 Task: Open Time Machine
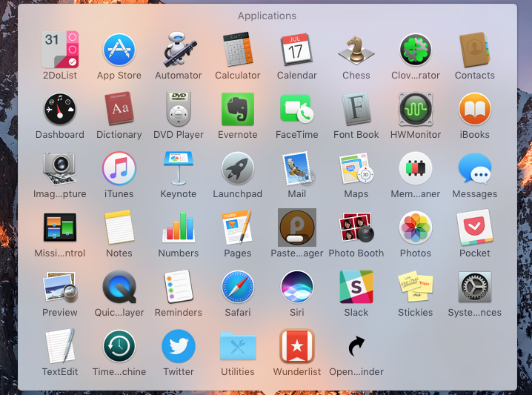(119, 346)
